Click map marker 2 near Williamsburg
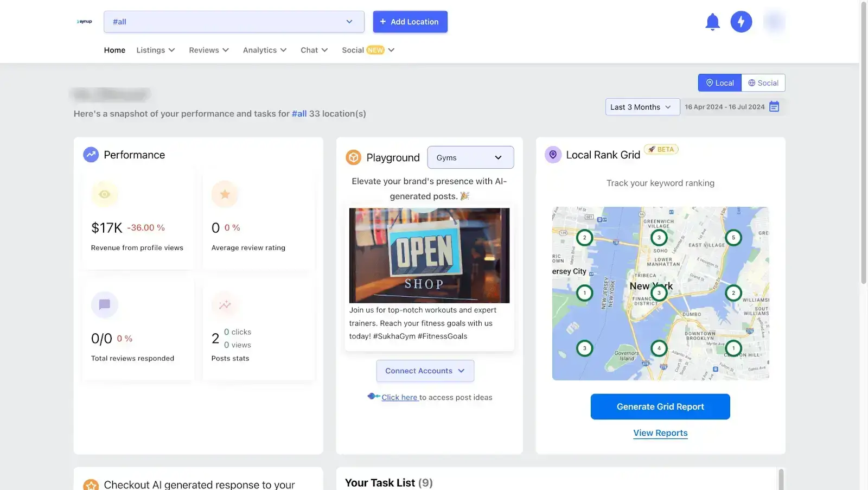Screen dimensions: 868x490 [x=733, y=292]
